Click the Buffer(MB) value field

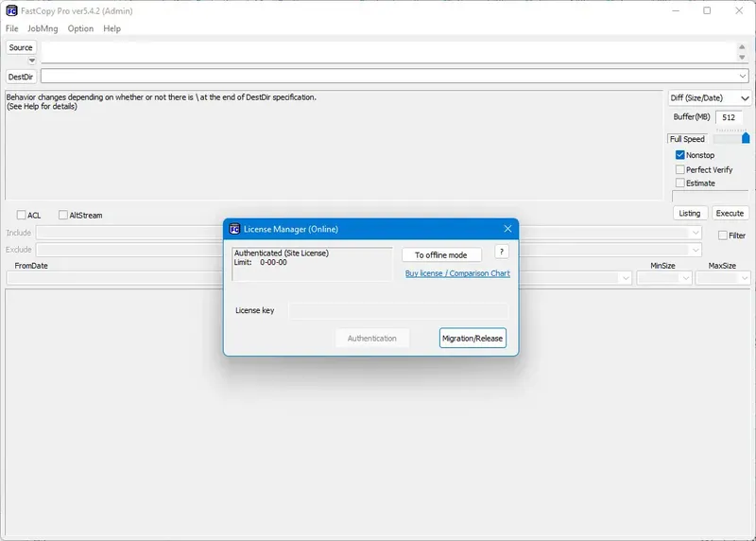[729, 117]
